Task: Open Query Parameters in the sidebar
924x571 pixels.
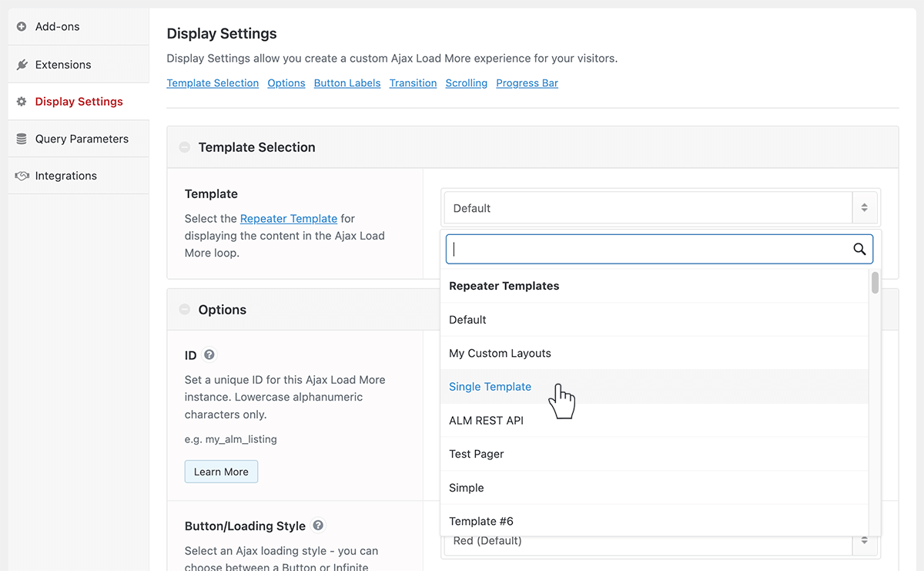Action: tap(79, 139)
